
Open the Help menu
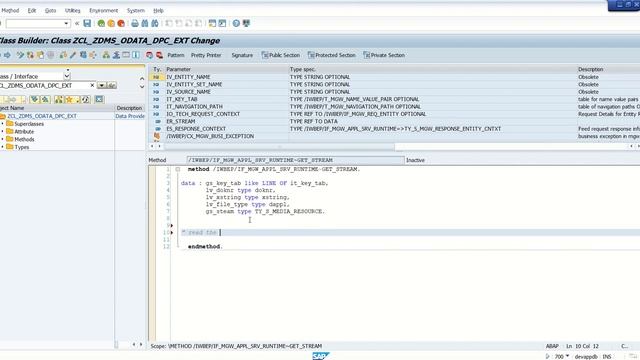pos(158,11)
